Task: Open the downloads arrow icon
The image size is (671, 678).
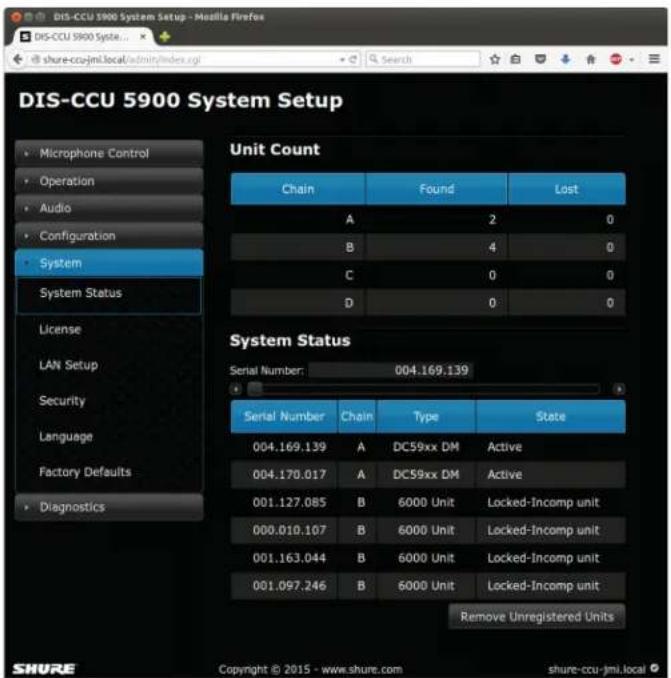Action: [565, 59]
